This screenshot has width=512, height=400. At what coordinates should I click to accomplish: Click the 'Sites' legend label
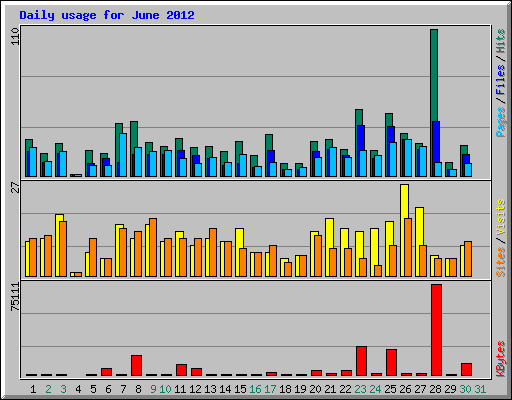point(500,262)
